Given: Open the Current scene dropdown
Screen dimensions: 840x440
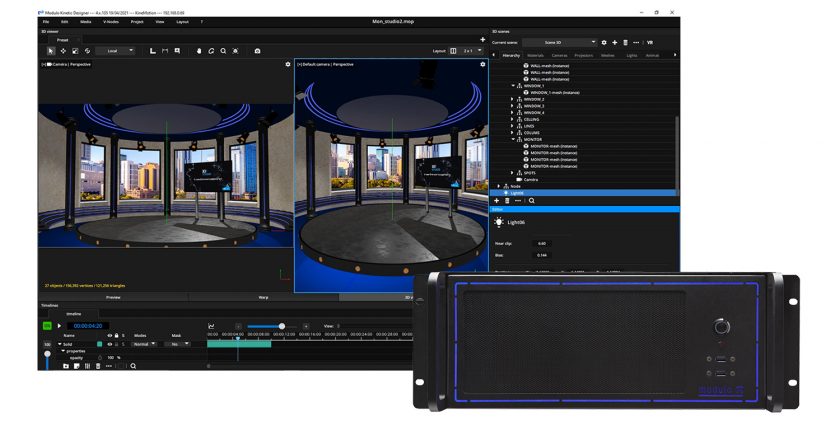Looking at the screenshot, I should coord(560,42).
